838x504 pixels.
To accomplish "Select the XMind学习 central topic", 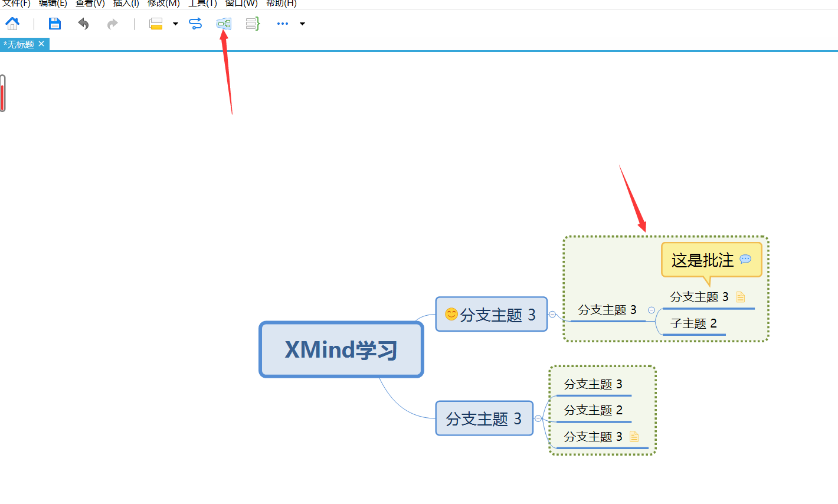I will (x=341, y=349).
